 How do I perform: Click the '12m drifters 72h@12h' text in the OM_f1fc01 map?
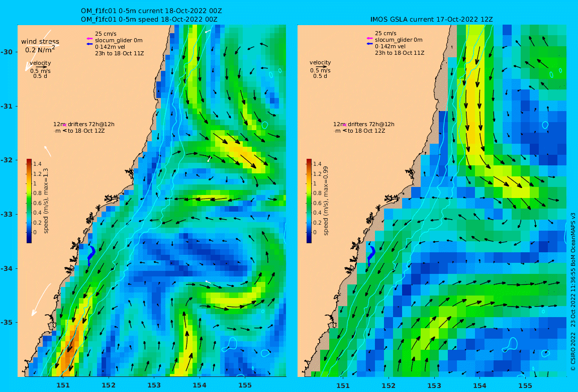coord(84,125)
